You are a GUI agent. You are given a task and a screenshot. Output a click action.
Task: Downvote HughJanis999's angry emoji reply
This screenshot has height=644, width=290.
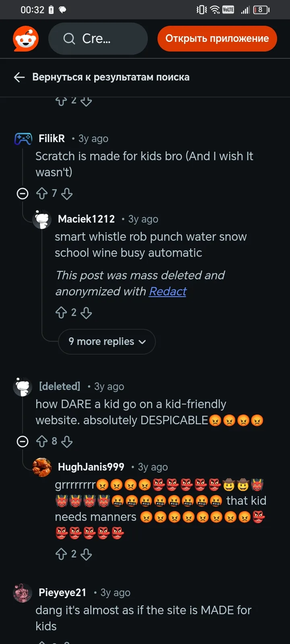coord(86,554)
